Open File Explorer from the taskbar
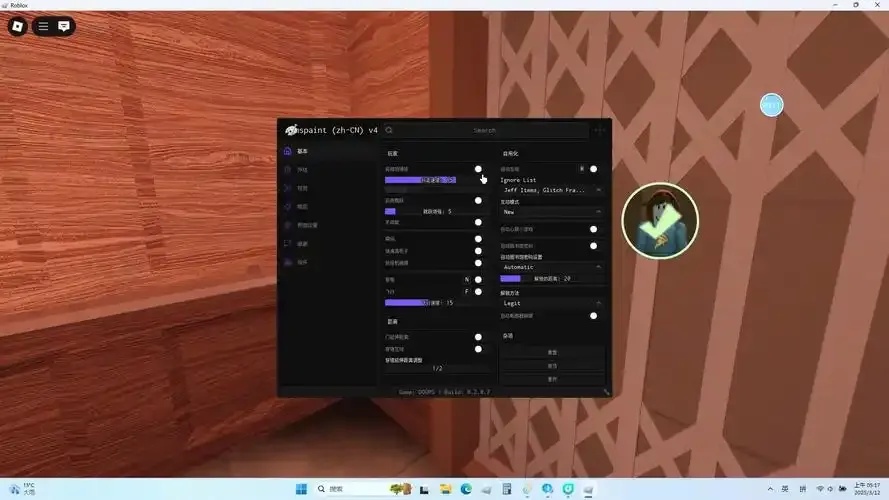This screenshot has width=889, height=500. [x=446, y=489]
